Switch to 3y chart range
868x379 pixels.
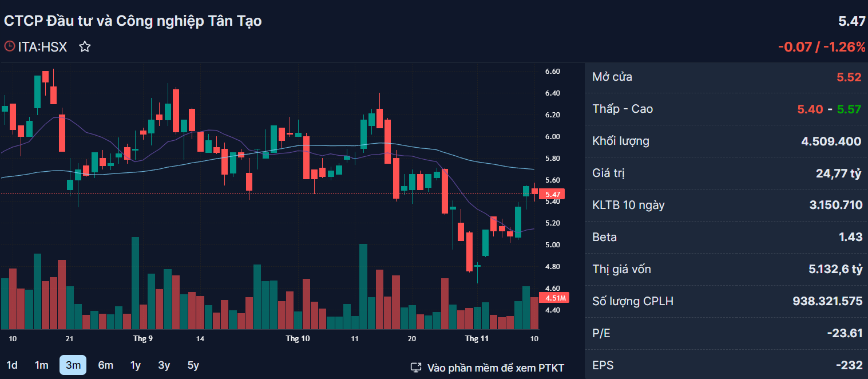(164, 365)
